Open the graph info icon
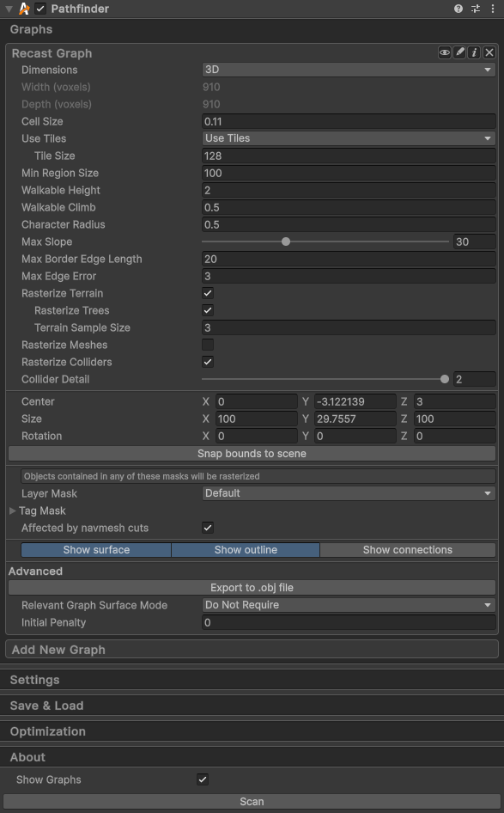 [474, 53]
